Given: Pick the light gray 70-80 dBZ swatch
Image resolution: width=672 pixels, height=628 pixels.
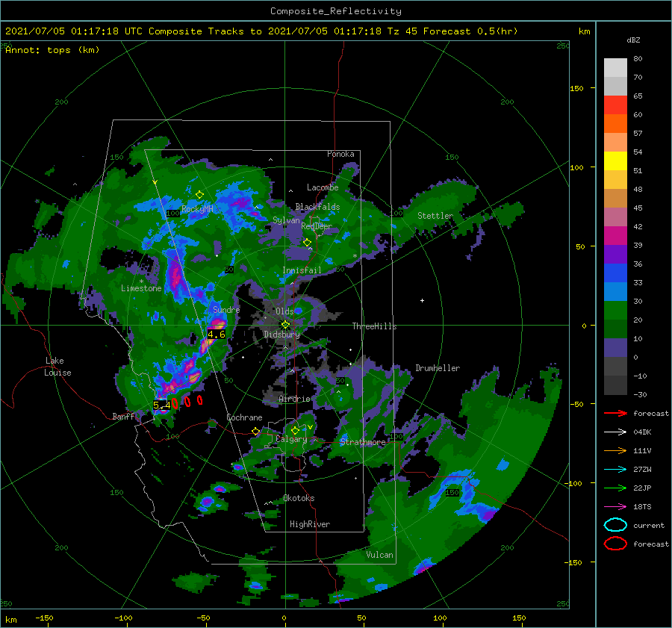Looking at the screenshot, I should (615, 68).
